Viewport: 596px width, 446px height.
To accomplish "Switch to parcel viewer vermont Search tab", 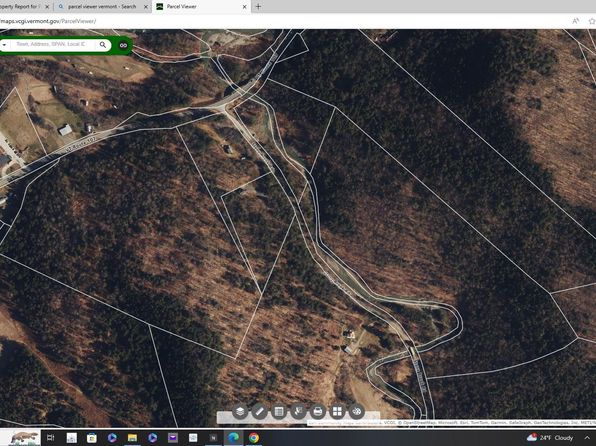I will pos(102,6).
